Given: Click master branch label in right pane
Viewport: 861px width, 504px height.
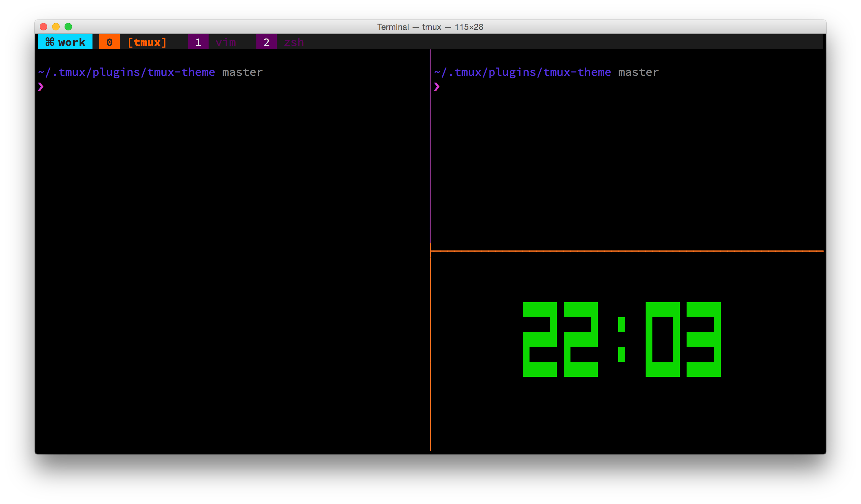Looking at the screenshot, I should (x=638, y=72).
